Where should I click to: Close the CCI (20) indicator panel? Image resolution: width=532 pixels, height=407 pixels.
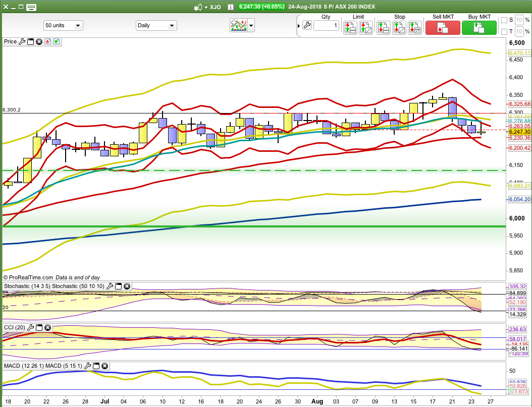coord(47,327)
